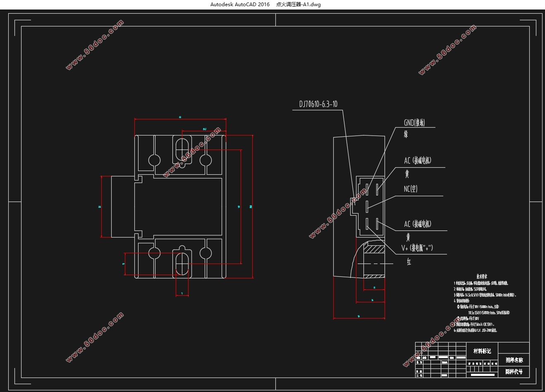Select the lower-right circular hole
This screenshot has width=545, height=392.
pos(206,253)
